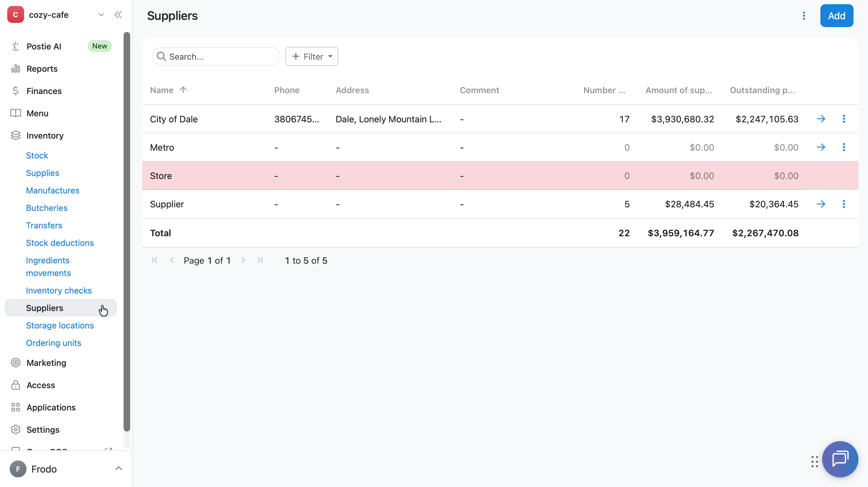The width and height of the screenshot is (868, 487).
Task: Click the search magnifier icon
Action: click(162, 56)
